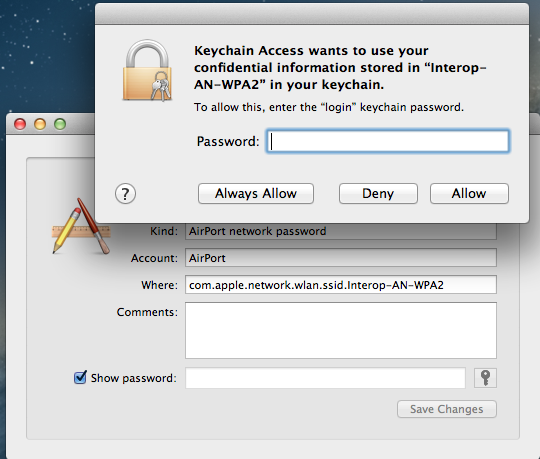Click the Account field containing AirPort

coord(341,258)
